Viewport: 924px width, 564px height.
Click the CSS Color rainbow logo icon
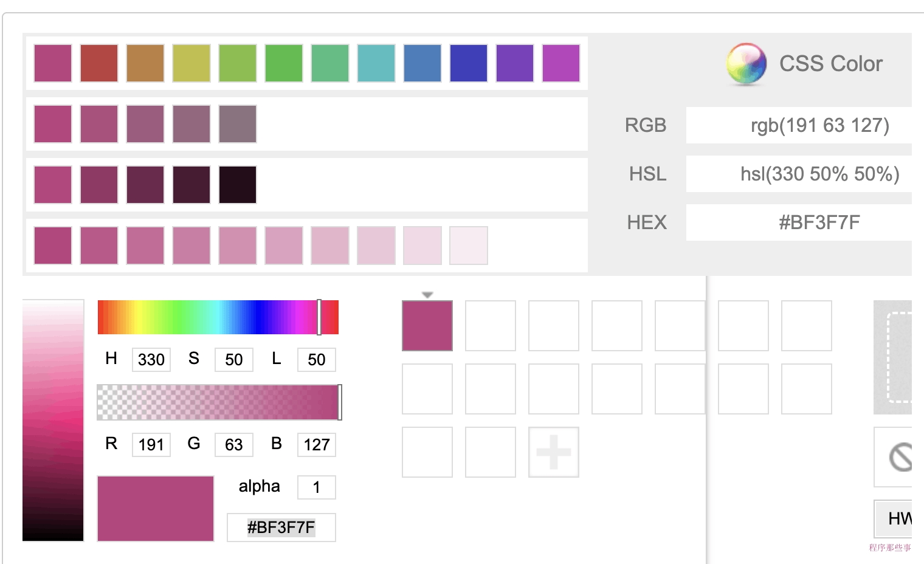click(746, 64)
